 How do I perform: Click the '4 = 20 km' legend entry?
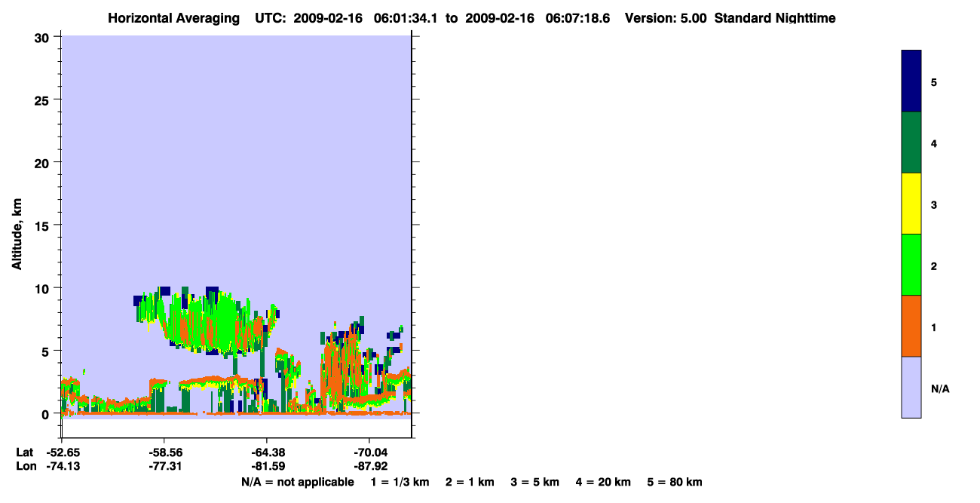click(605, 483)
